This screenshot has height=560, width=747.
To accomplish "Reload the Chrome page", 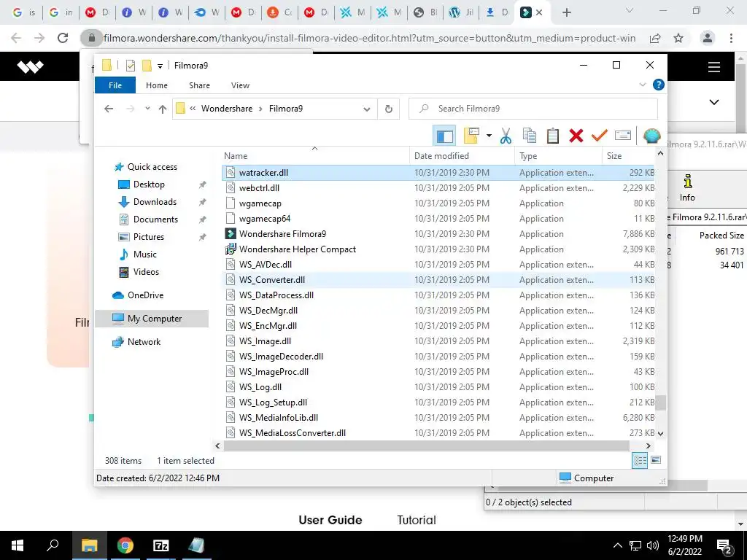I will tap(63, 38).
